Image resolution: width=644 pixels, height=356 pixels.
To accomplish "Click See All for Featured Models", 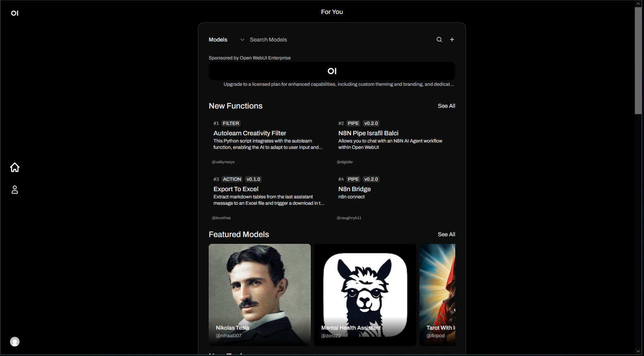I will point(446,234).
